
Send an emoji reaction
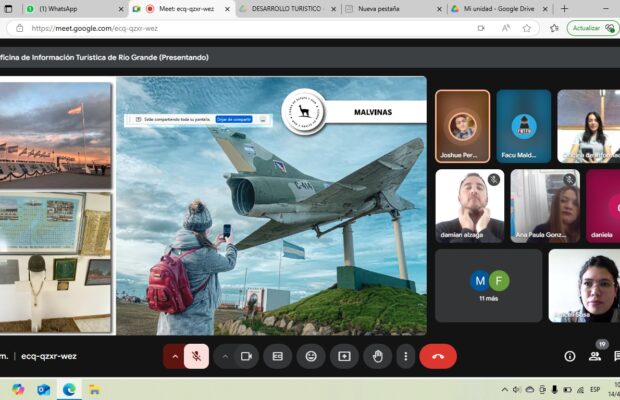(311, 356)
